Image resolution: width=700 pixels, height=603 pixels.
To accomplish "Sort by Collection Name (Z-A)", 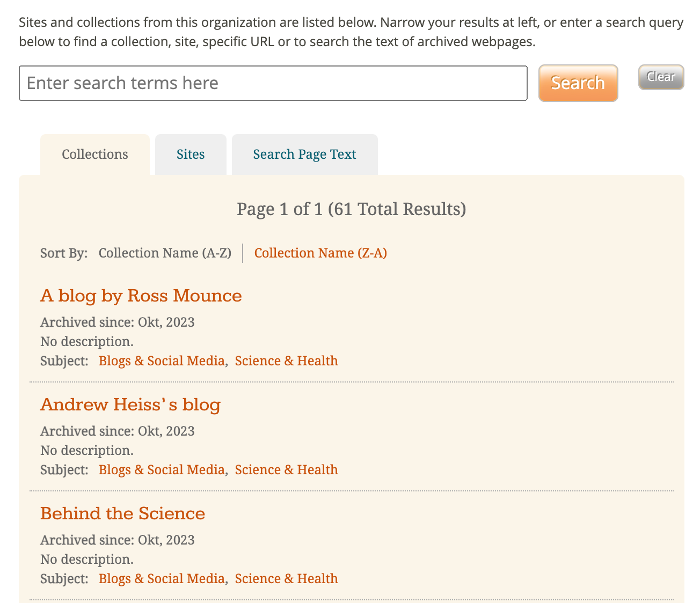I will [320, 253].
